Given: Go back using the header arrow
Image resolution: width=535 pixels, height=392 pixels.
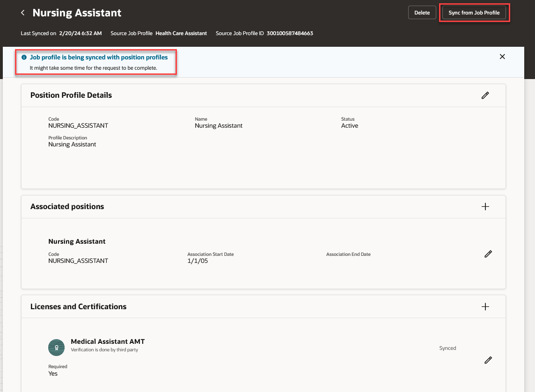Looking at the screenshot, I should [x=23, y=13].
